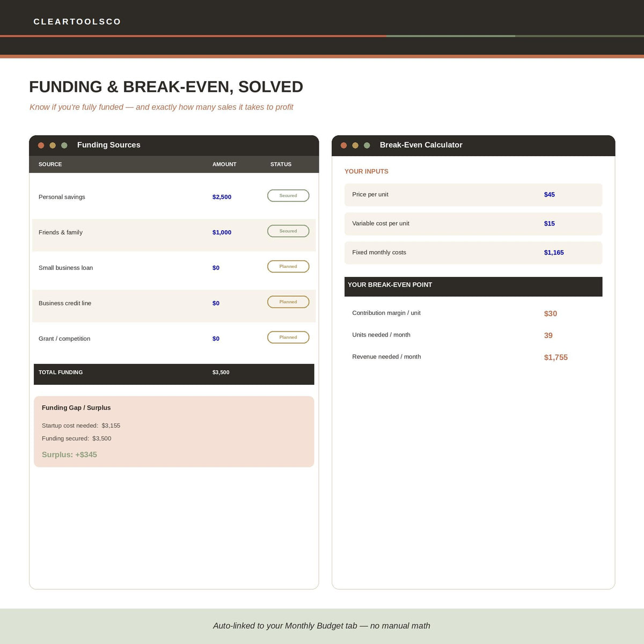The width and height of the screenshot is (644, 644).
Task: Click the Business credit line $0 amount
Action: (x=216, y=303)
